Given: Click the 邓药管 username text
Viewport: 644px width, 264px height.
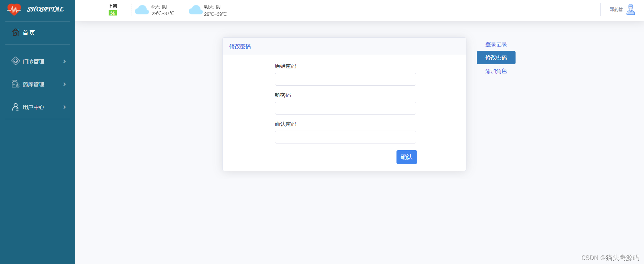Looking at the screenshot, I should point(616,9).
